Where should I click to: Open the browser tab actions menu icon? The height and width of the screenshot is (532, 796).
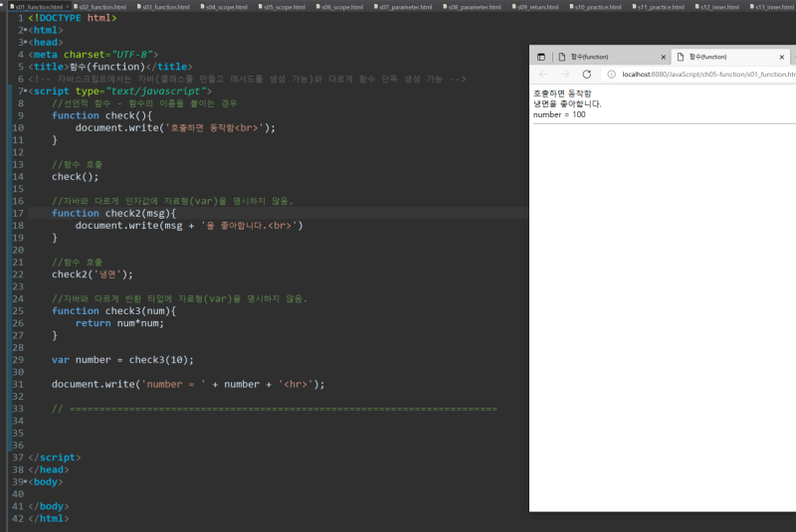[541, 57]
